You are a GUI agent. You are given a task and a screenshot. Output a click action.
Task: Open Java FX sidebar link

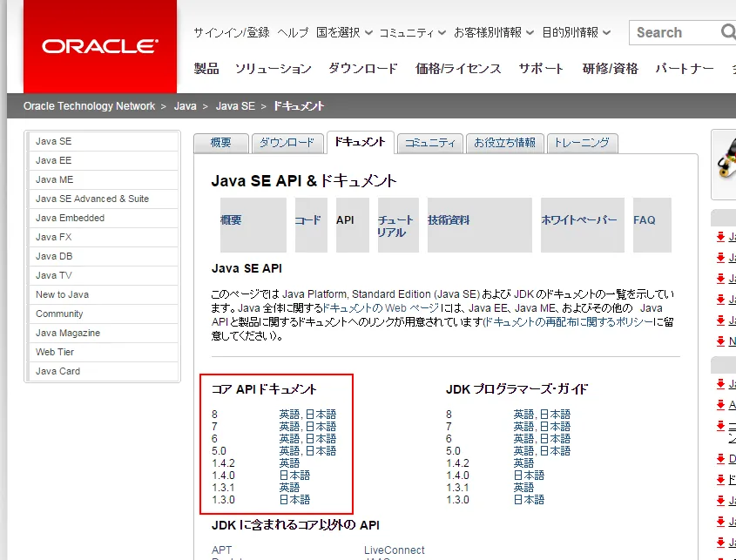tap(103, 238)
